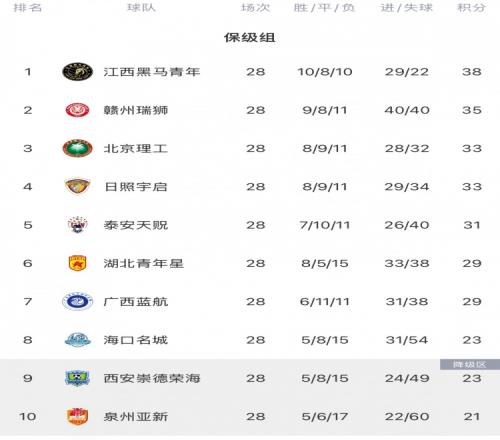500x440 pixels.
Task: Select the 积分 column header
Action: click(x=471, y=7)
